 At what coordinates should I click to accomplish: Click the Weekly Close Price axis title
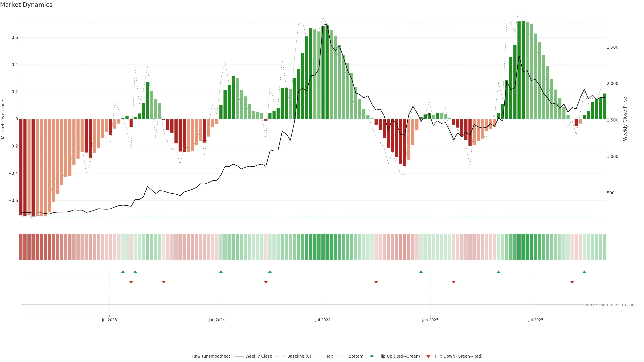point(625,119)
